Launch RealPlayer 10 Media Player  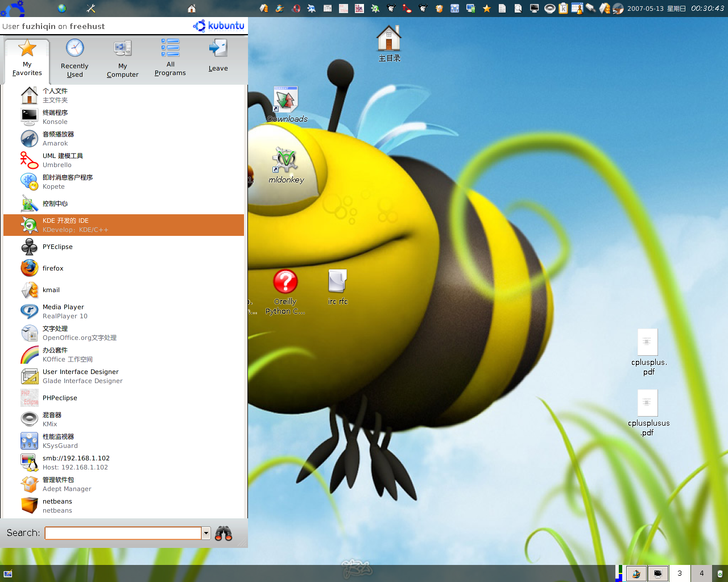tap(124, 311)
